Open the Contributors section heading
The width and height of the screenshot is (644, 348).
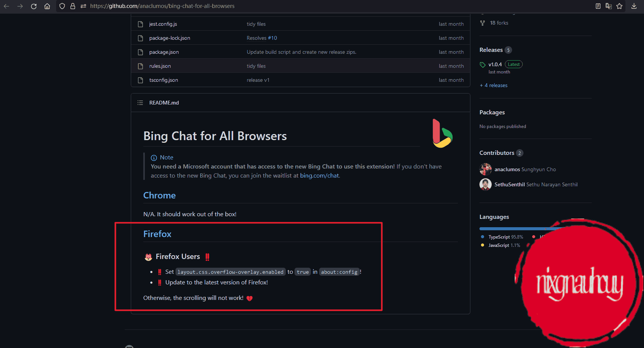tap(497, 153)
